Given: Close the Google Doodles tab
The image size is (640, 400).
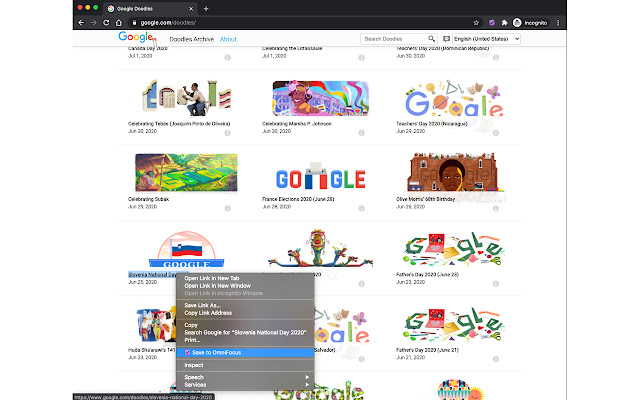Looking at the screenshot, I should [191, 9].
